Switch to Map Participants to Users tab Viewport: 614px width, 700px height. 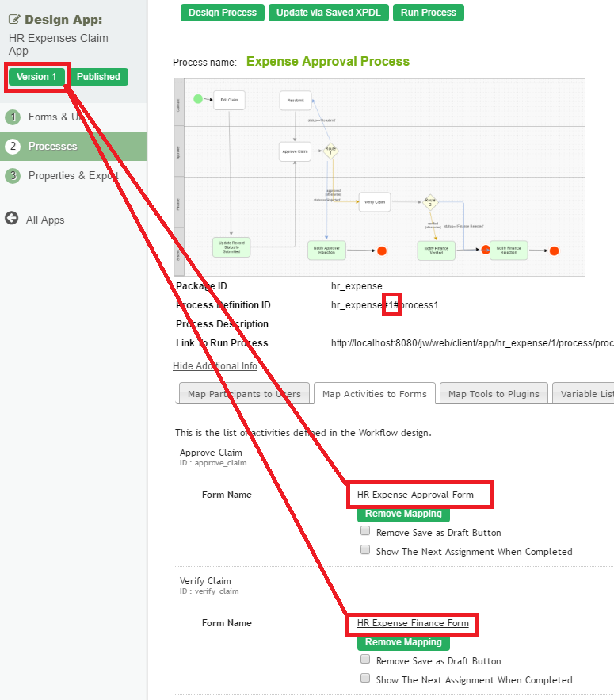coord(244,394)
